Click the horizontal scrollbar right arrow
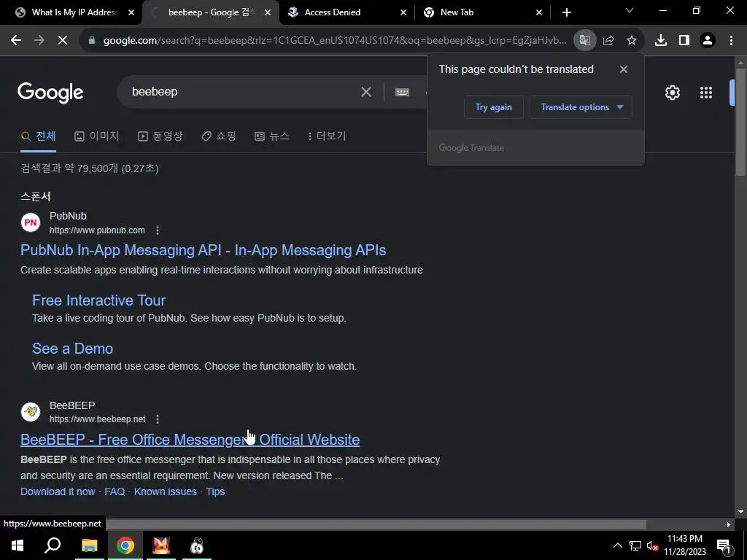 tap(729, 524)
